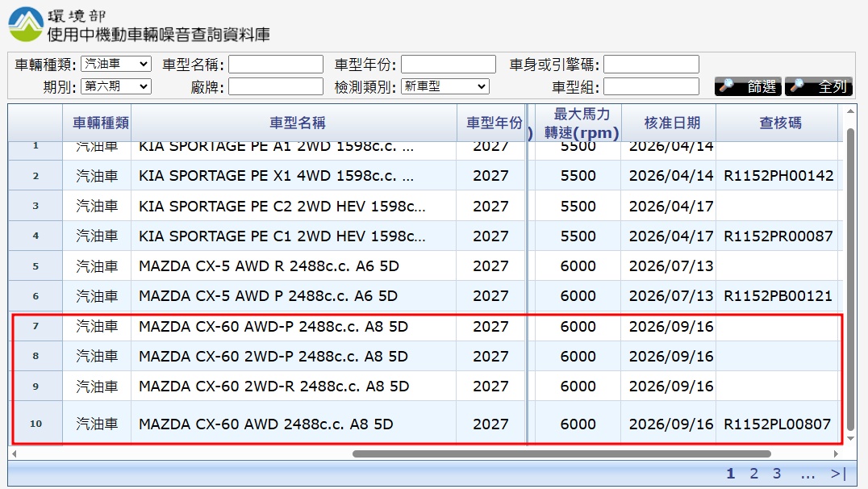The width and height of the screenshot is (868, 489).
Task: Click vertical scrollbar up arrow
Action: click(x=850, y=111)
